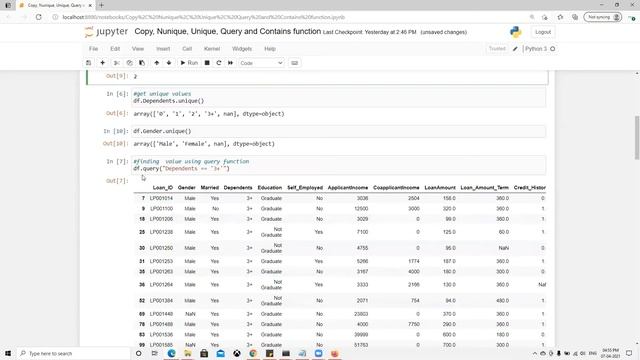Open the Widgets menu
The image size is (640, 360).
242,49
